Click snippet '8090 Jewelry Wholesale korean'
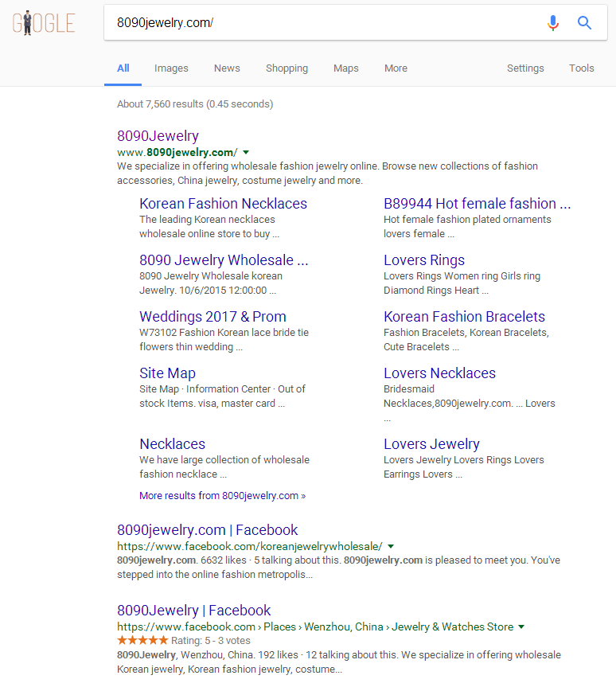Screen dimensions: 616x687 [x=211, y=276]
